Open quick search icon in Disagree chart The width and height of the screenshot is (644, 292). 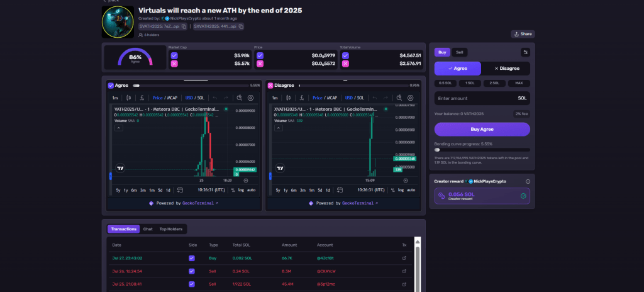tap(399, 98)
